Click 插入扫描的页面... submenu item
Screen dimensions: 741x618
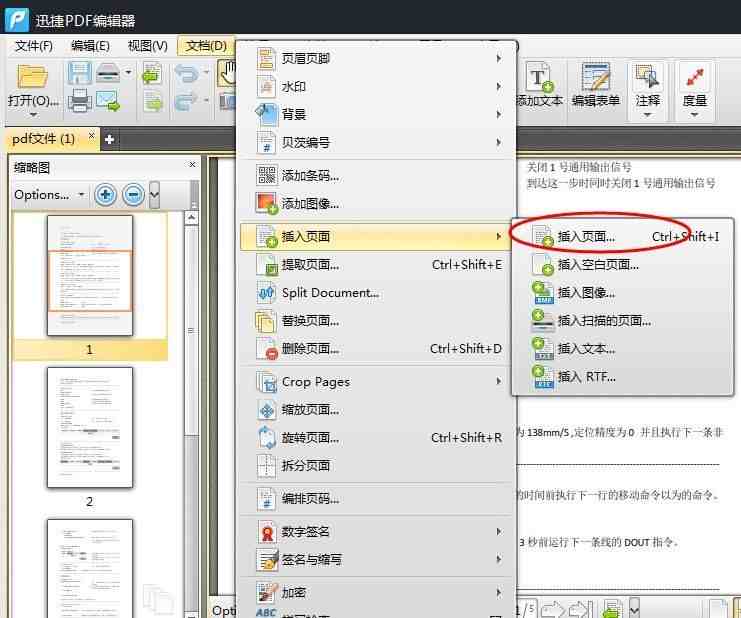coord(624,321)
